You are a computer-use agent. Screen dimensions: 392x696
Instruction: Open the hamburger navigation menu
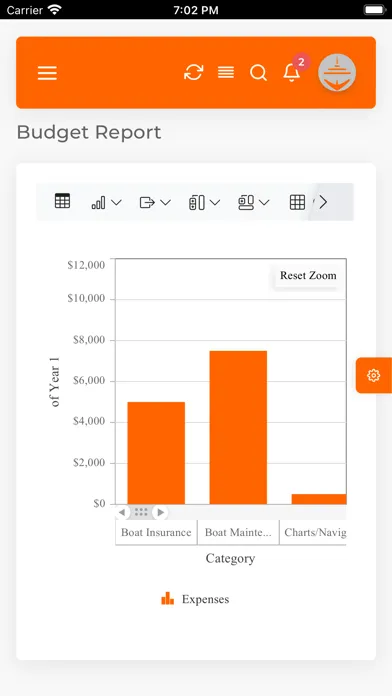pyautogui.click(x=47, y=73)
